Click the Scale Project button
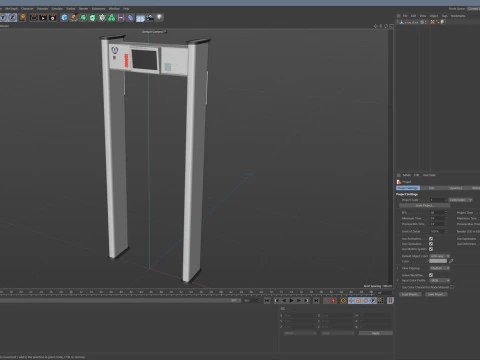 pos(424,206)
